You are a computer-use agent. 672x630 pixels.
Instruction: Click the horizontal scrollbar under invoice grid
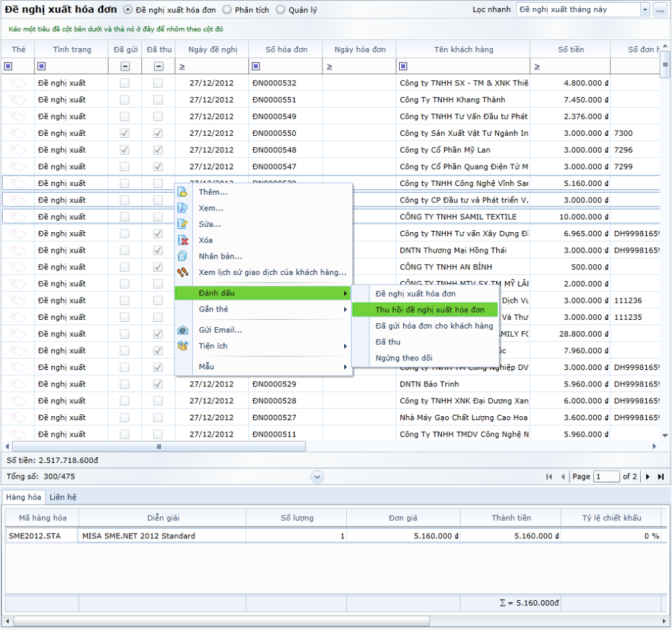159,447
